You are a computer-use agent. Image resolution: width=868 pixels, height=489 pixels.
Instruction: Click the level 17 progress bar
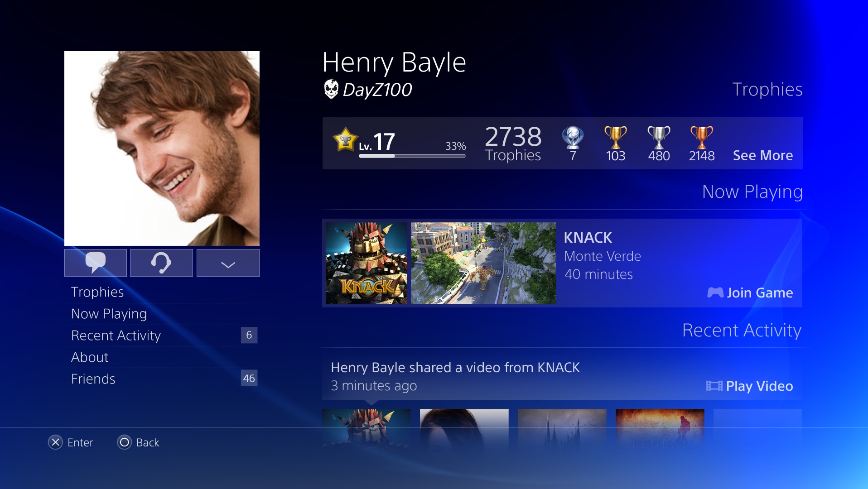click(x=412, y=156)
